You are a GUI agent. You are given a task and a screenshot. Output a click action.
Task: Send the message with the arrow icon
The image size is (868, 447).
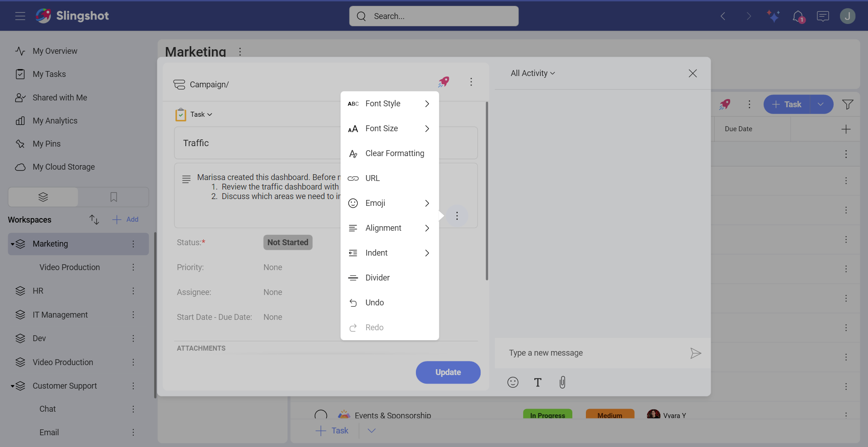(x=696, y=353)
